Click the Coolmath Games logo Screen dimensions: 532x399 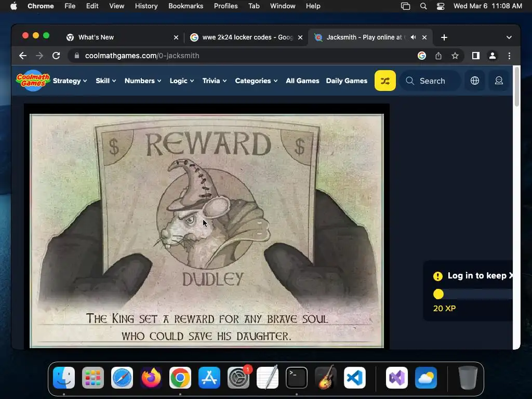tap(33, 81)
